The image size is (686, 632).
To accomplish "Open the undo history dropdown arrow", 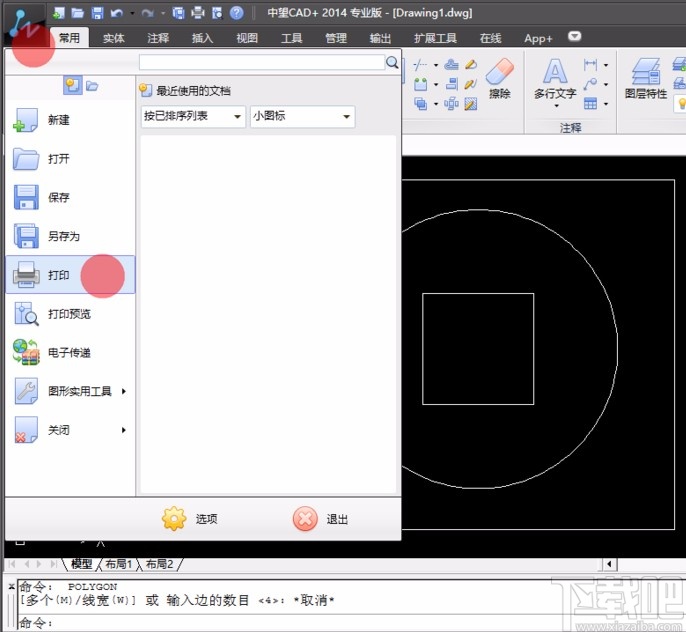I will pos(132,14).
